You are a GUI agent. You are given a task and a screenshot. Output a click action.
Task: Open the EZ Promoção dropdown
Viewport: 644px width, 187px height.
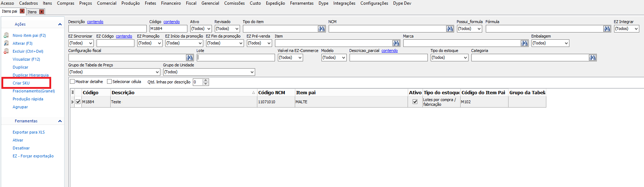pyautogui.click(x=150, y=43)
